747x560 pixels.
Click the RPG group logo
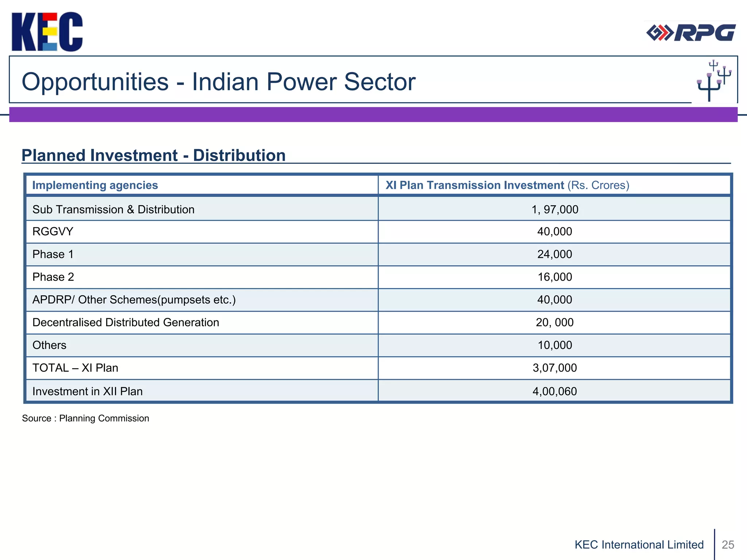[691, 32]
